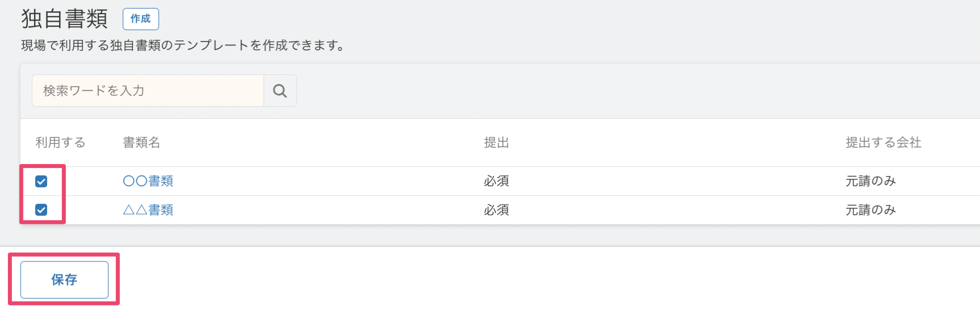
Task: Uncheck the ○○書類 利用する checkbox
Action: 41,181
